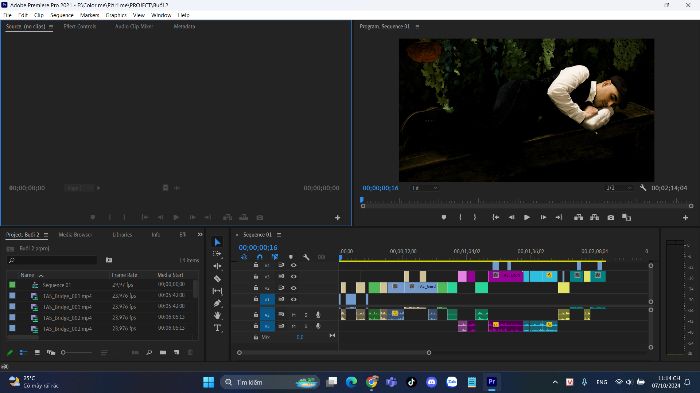The width and height of the screenshot is (700, 393).
Task: Toggle lock on the top video track
Action: click(256, 265)
